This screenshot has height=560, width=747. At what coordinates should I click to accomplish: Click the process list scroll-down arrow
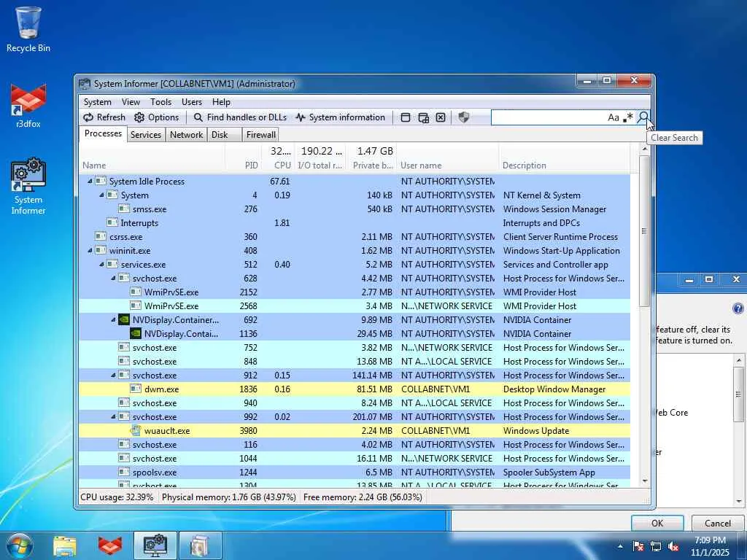tap(645, 481)
